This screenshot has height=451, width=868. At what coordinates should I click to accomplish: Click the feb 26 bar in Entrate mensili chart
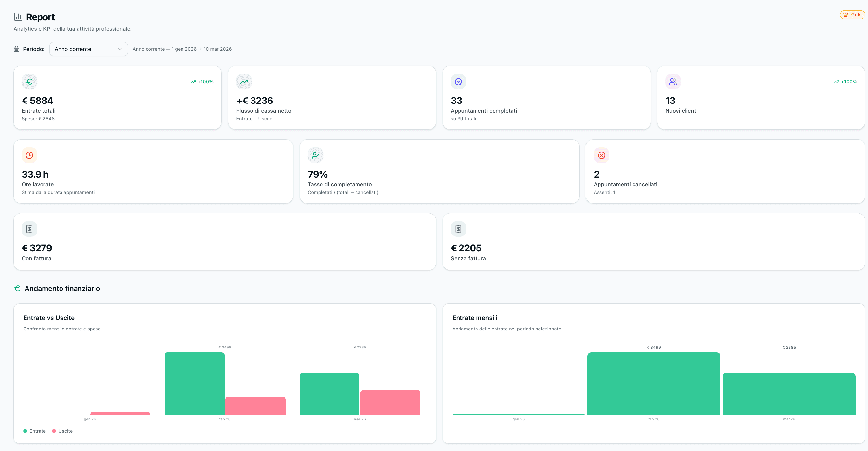click(x=654, y=384)
